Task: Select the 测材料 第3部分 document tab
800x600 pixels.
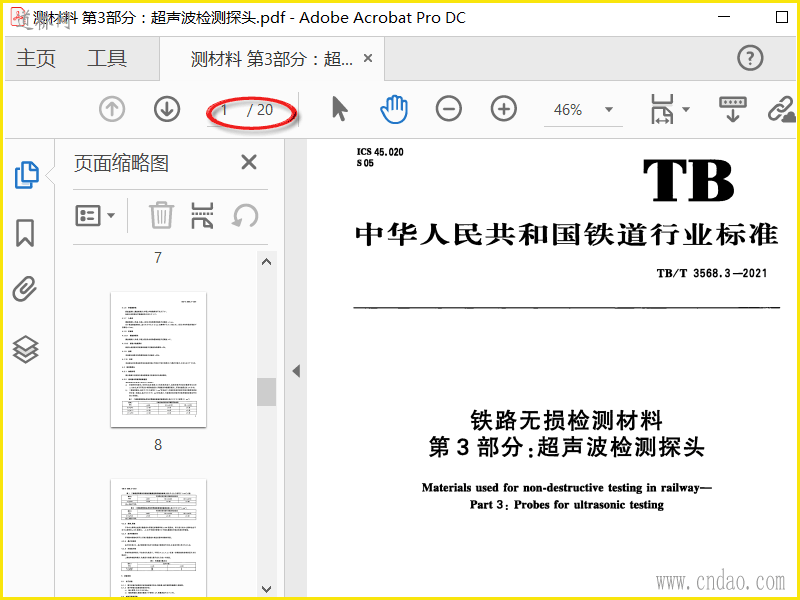Action: 271,59
